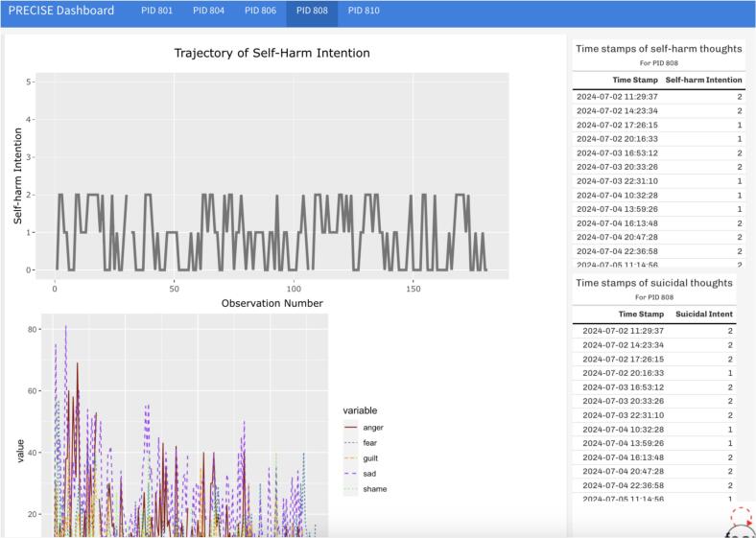The width and height of the screenshot is (756, 538).
Task: Open the PID 801 tab
Action: (x=156, y=11)
